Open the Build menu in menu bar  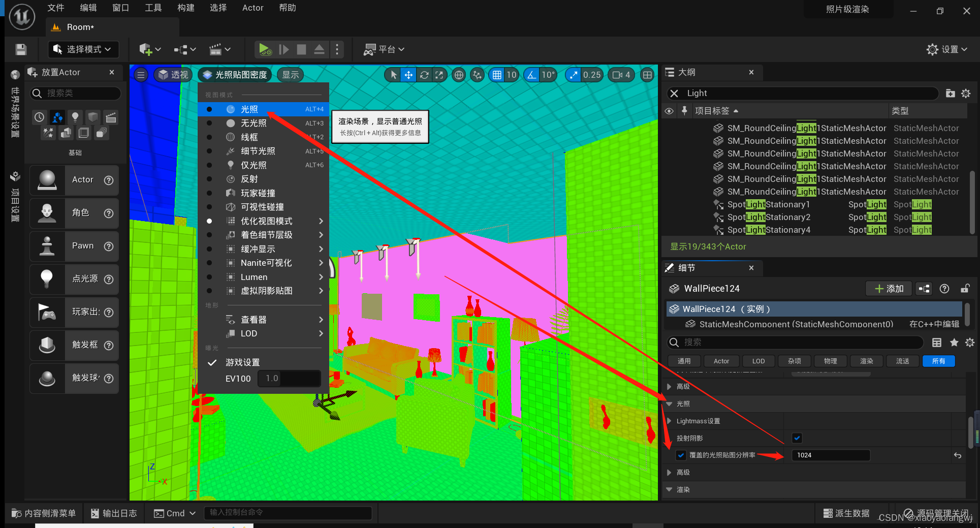coord(185,8)
